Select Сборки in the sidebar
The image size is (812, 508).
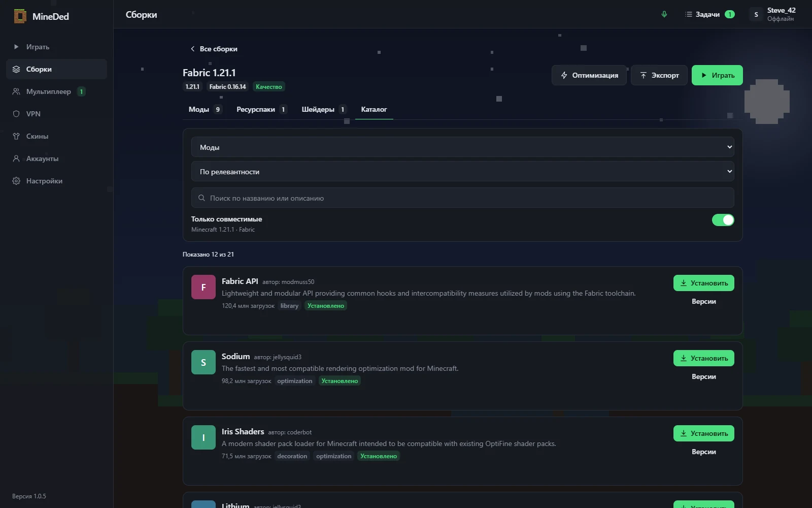click(56, 69)
